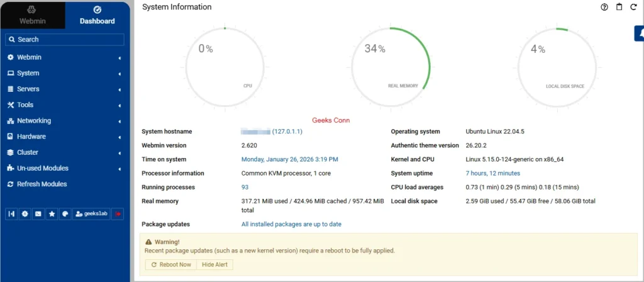The height and width of the screenshot is (282, 644).
Task: Switch to the Webmin tab
Action: pos(33,16)
